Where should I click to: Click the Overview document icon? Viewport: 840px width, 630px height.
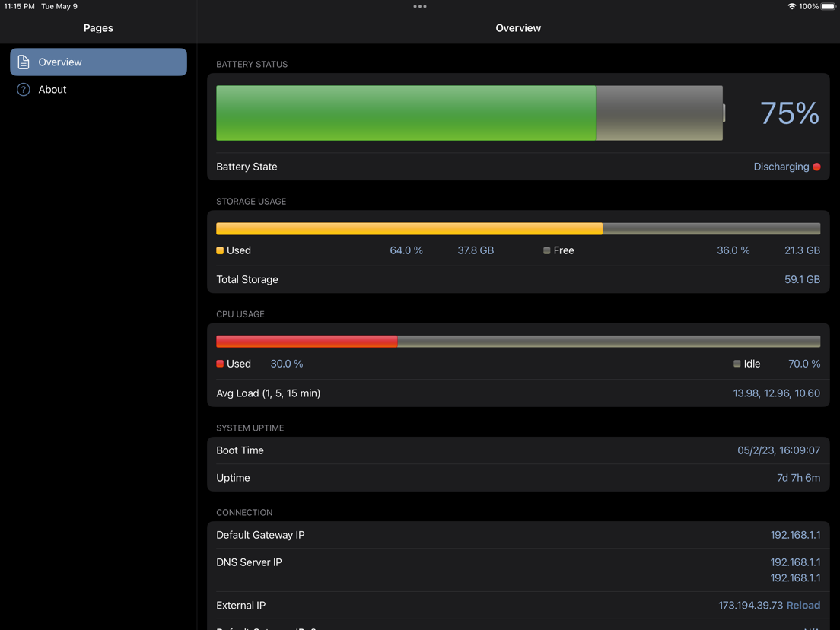tap(24, 62)
